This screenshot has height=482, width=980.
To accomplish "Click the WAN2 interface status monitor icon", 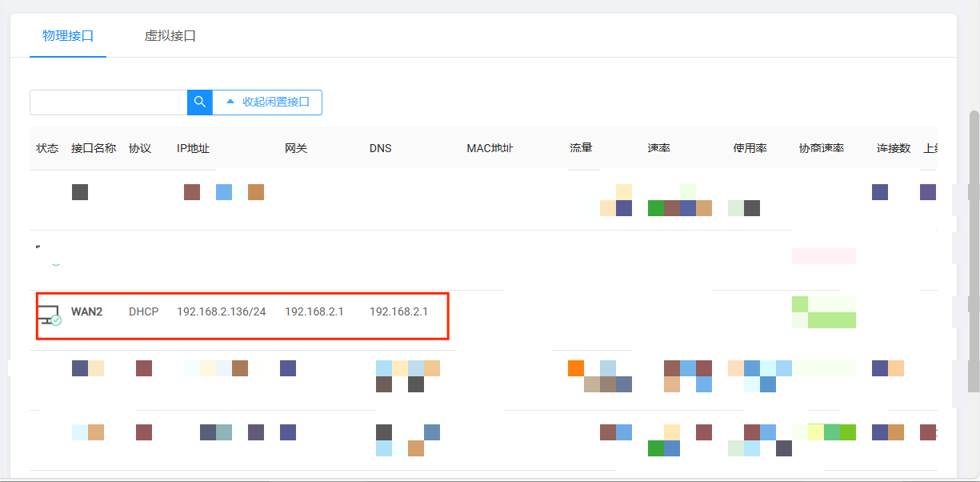I will pos(48,315).
